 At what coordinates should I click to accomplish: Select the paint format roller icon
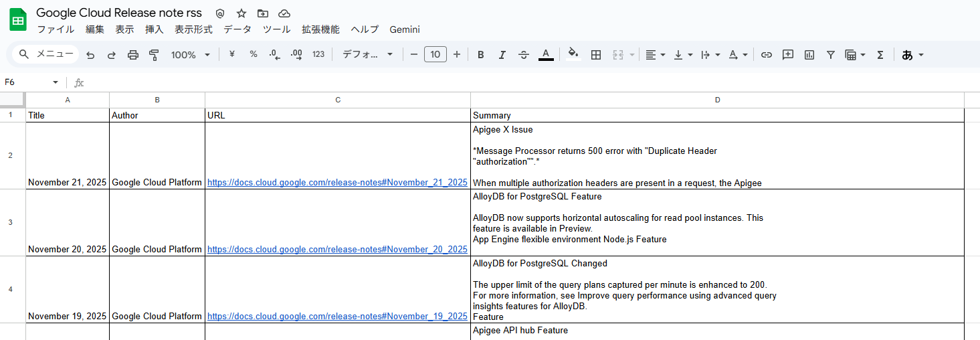154,55
